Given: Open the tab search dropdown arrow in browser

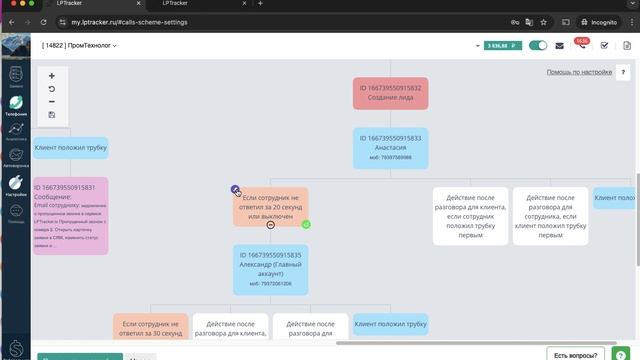Looking at the screenshot, I should pyautogui.click(x=632, y=3).
